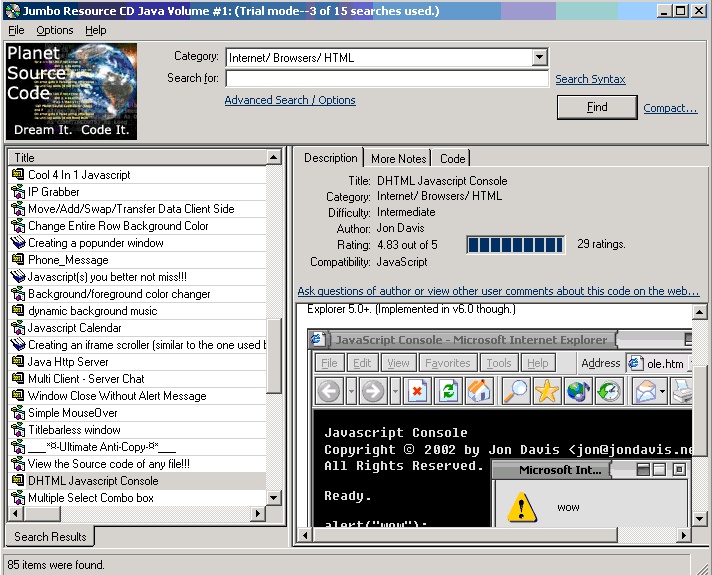Click the icon next to Titlebarless window
The height and width of the screenshot is (575, 712).
(x=18, y=430)
